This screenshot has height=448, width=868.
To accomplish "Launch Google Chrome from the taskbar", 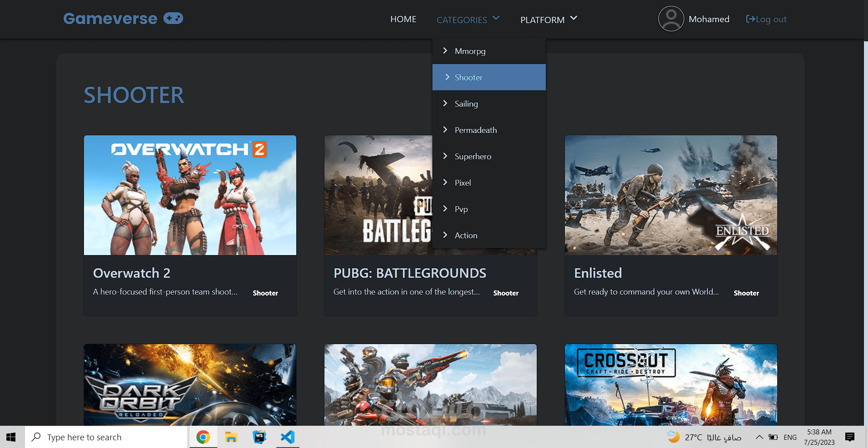I will pyautogui.click(x=203, y=437).
